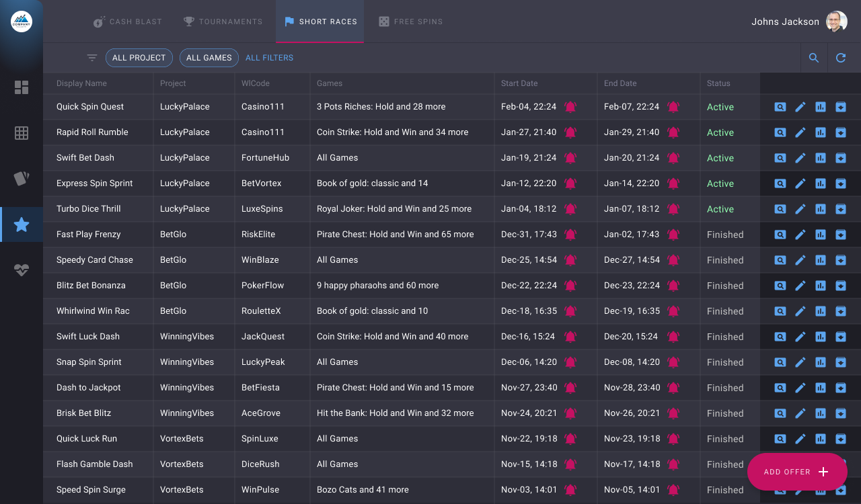Viewport: 861px width, 504px height.
Task: Expand the filter list icon
Action: pyautogui.click(x=92, y=58)
